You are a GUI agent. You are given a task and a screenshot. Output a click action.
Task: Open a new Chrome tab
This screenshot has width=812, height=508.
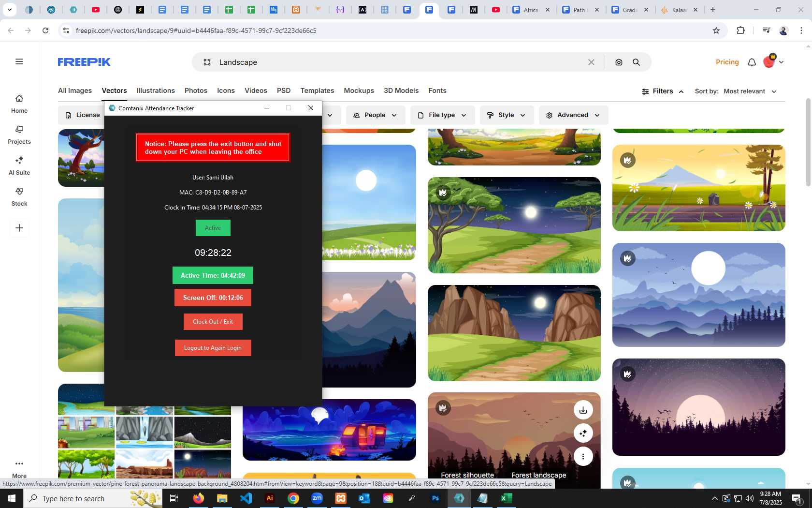(x=713, y=10)
